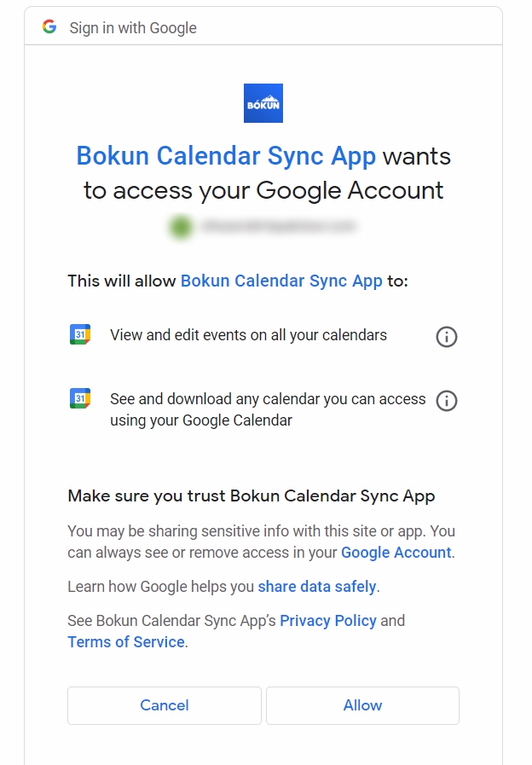The width and height of the screenshot is (532, 765).
Task: Click See and download any calendar permission text
Action: tap(268, 409)
